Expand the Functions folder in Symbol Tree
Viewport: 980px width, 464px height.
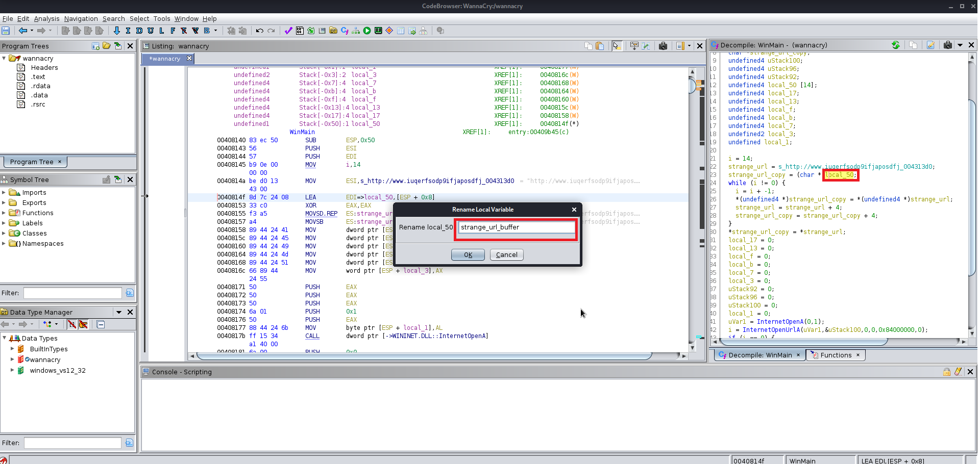click(4, 213)
